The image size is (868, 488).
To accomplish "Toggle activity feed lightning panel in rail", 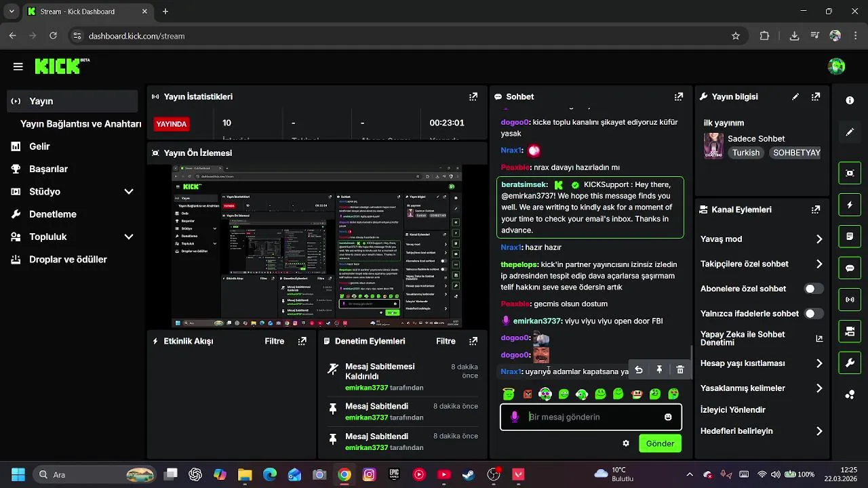I will click(850, 205).
